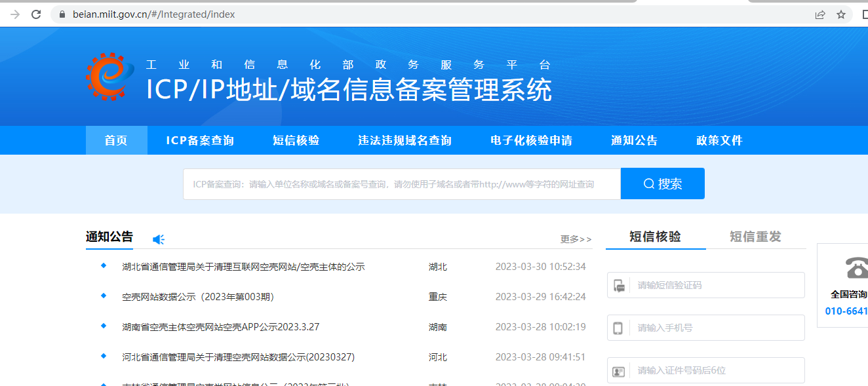Click bullet beside 河北省通信管理局 notice
This screenshot has width=868, height=386.
[103, 356]
